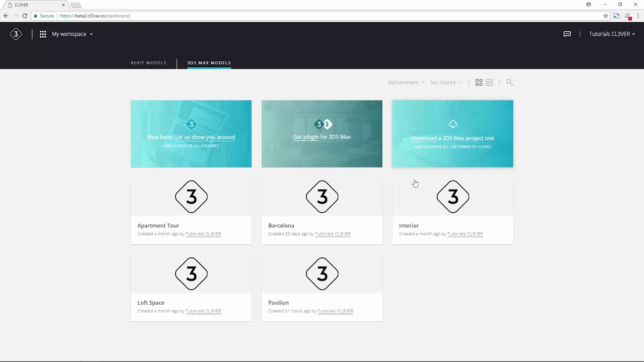Viewport: 644px width, 362px height.
Task: Click browser forward arrow
Action: click(15, 16)
